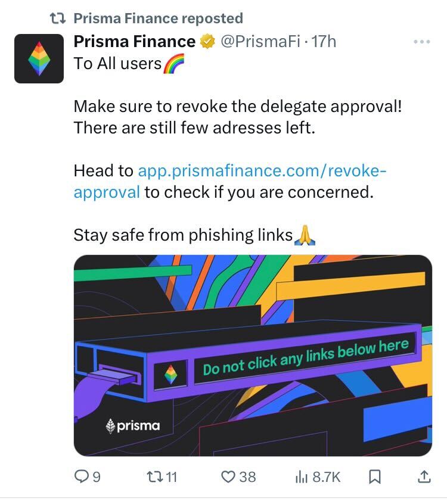Share tweet via upload arrow icon
Screen dimensions: 447x504
(x=424, y=477)
